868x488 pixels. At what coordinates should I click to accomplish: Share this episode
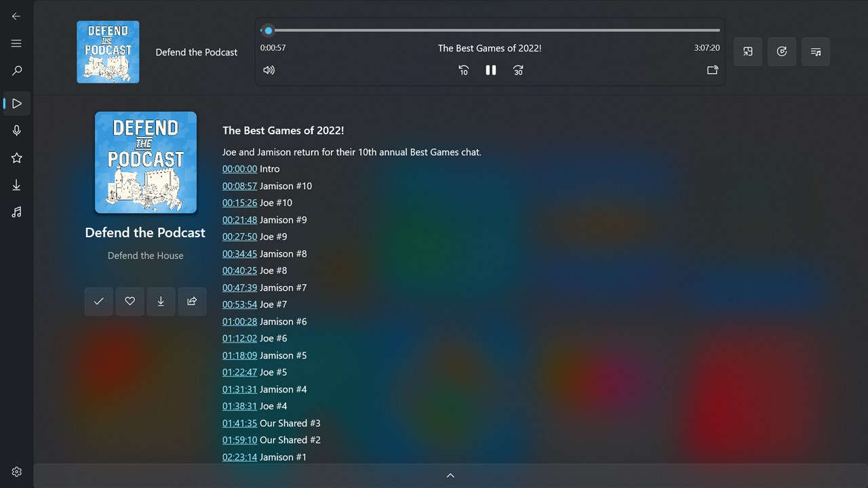pyautogui.click(x=193, y=301)
